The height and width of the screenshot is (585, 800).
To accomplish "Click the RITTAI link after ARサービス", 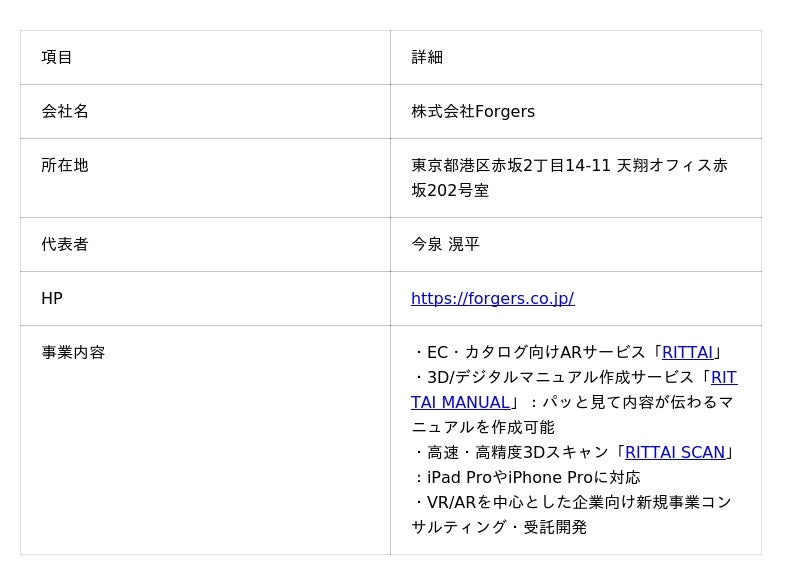I will (687, 352).
